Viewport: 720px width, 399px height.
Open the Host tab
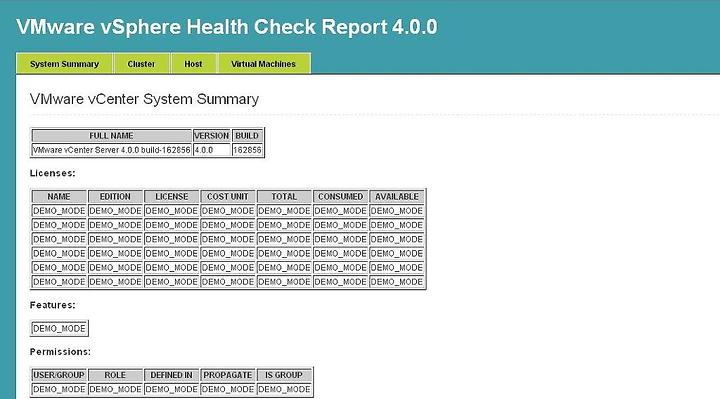pyautogui.click(x=193, y=64)
